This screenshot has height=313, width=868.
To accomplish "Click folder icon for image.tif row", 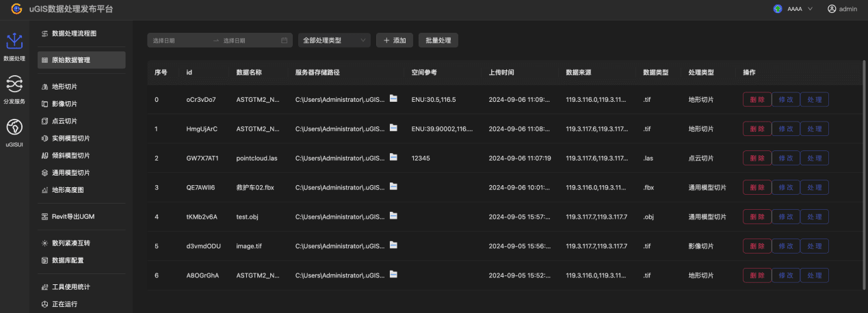I will point(393,245).
